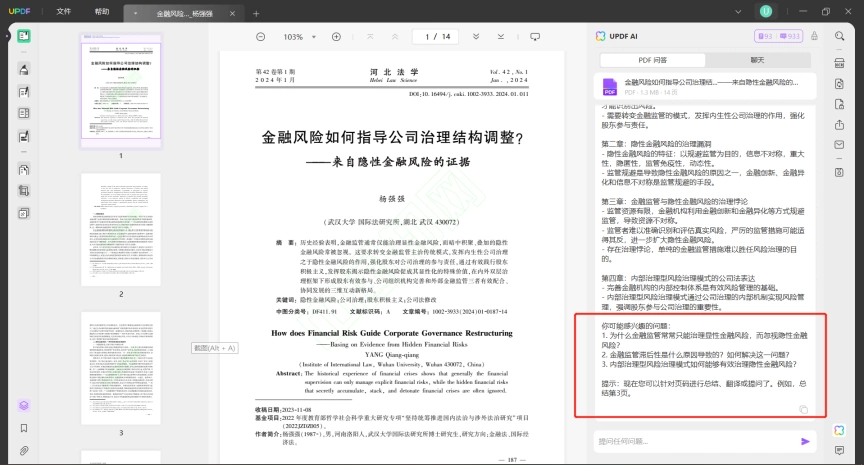Image resolution: width=864 pixels, height=465 pixels.
Task: Expand the document tab dropdown arrow
Action: point(135,13)
